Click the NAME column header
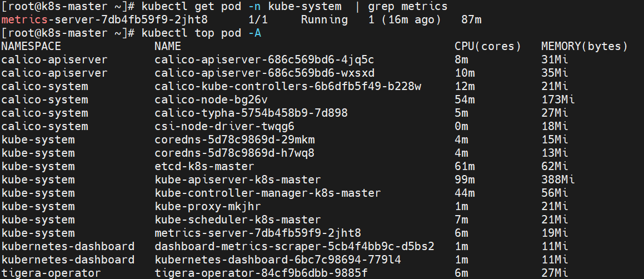The width and height of the screenshot is (644, 279). 168,46
